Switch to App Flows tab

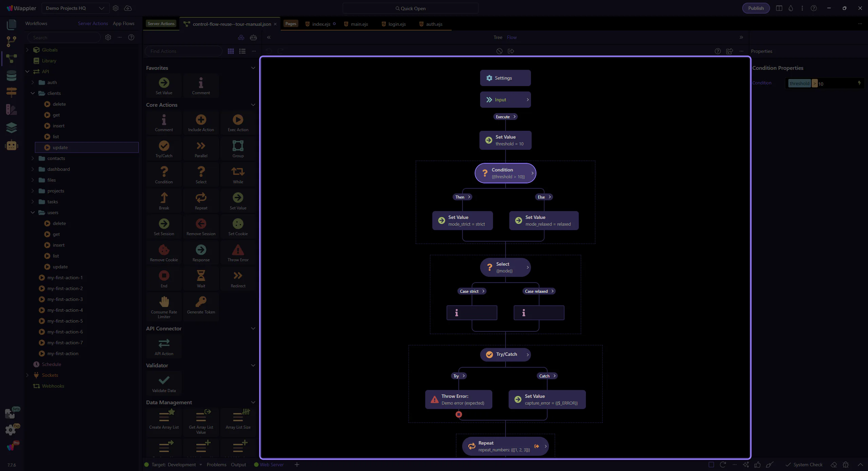click(x=123, y=23)
